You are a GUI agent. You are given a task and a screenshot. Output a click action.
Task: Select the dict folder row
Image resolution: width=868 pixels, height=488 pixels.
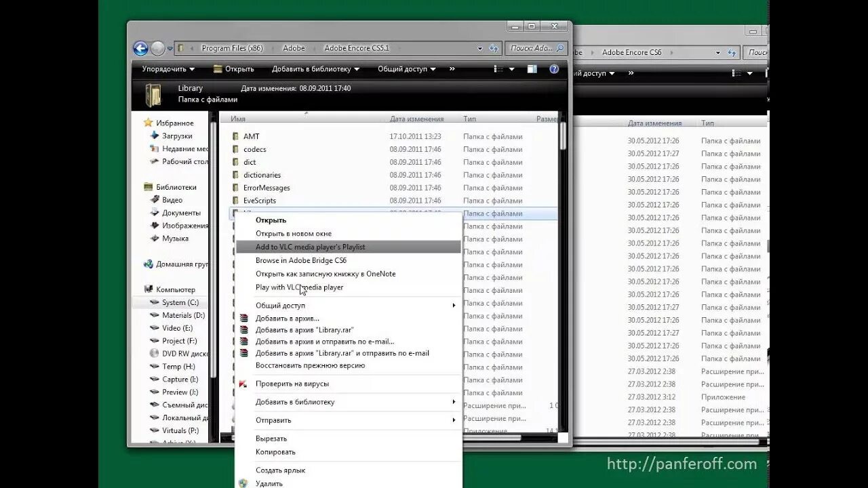393,162
